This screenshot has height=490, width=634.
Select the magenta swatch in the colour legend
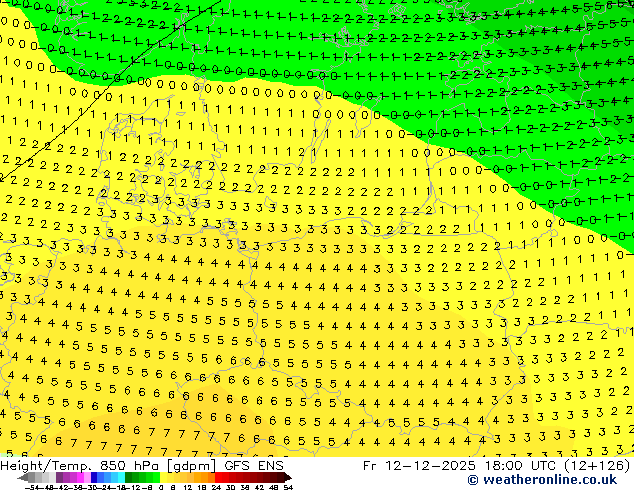click(80, 477)
